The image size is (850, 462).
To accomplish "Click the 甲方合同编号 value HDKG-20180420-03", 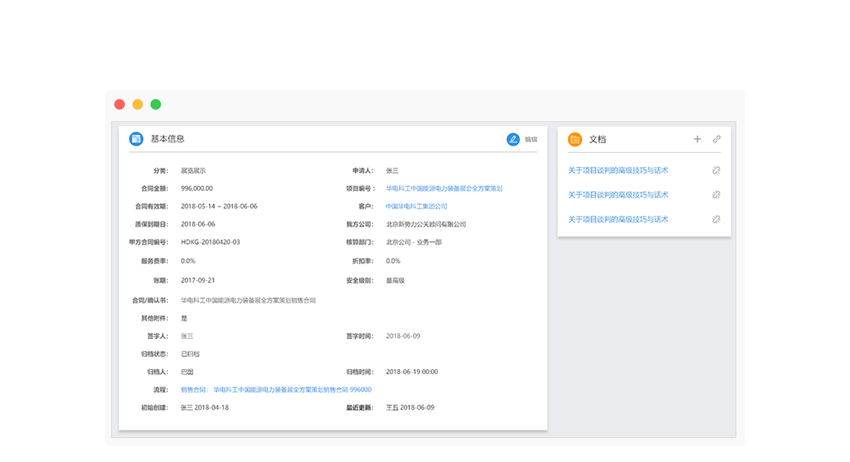I will (x=210, y=242).
